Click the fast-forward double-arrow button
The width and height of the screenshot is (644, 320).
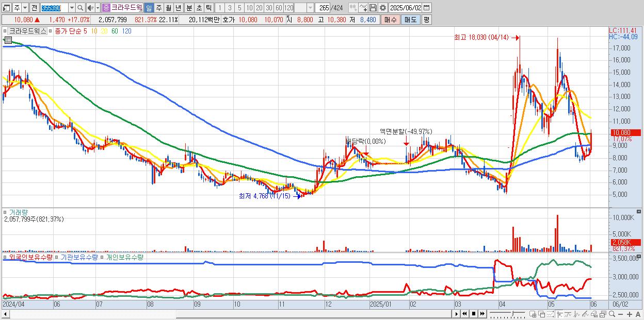coord(482,314)
